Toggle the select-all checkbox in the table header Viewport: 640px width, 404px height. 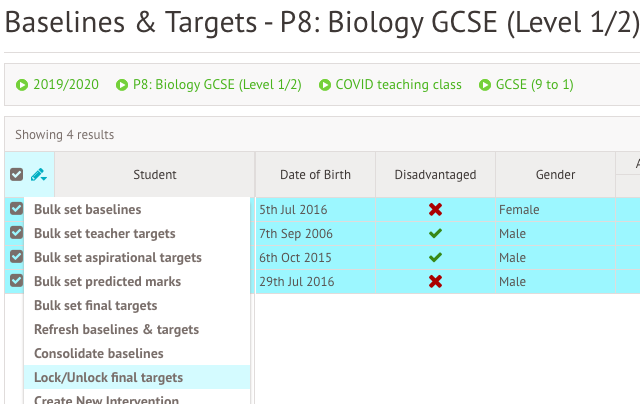pos(16,175)
